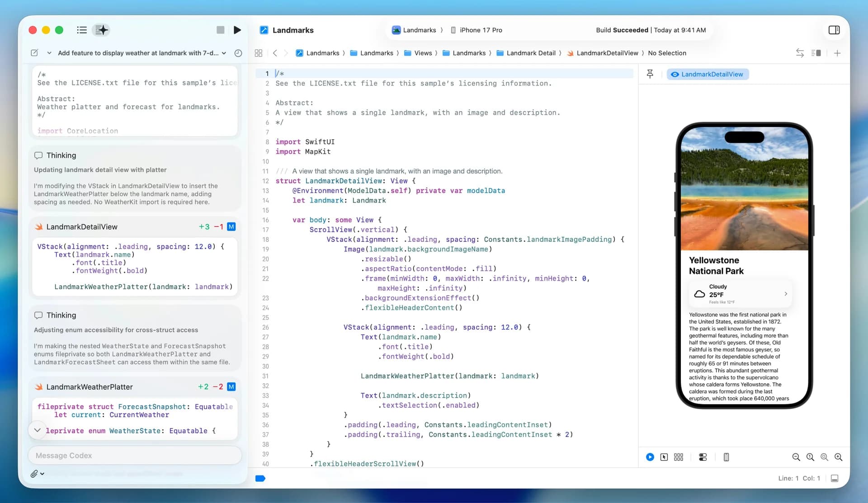
Task: Open the task list icon in Codex toolbar
Action: pyautogui.click(x=82, y=30)
